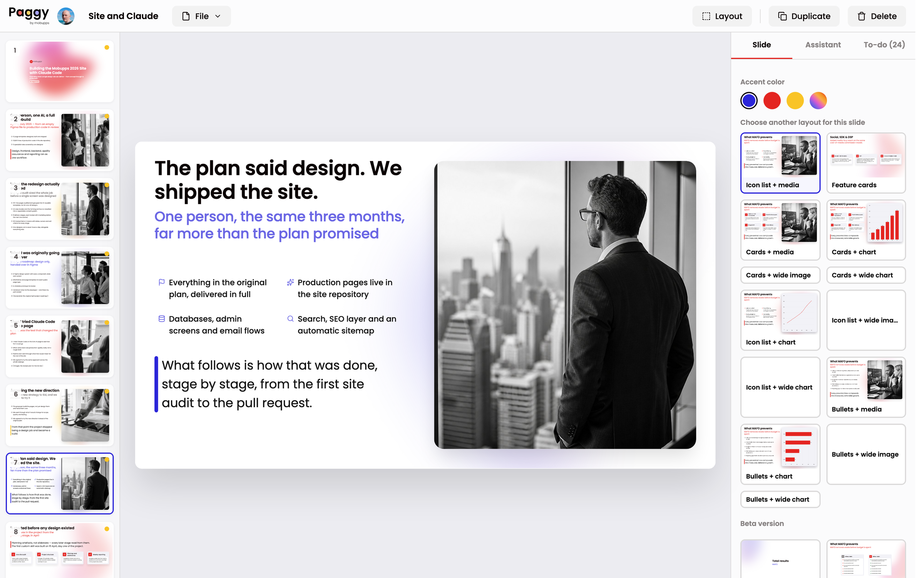Viewport: 924px width, 578px height.
Task: Open the user avatar profile
Action: click(66, 16)
